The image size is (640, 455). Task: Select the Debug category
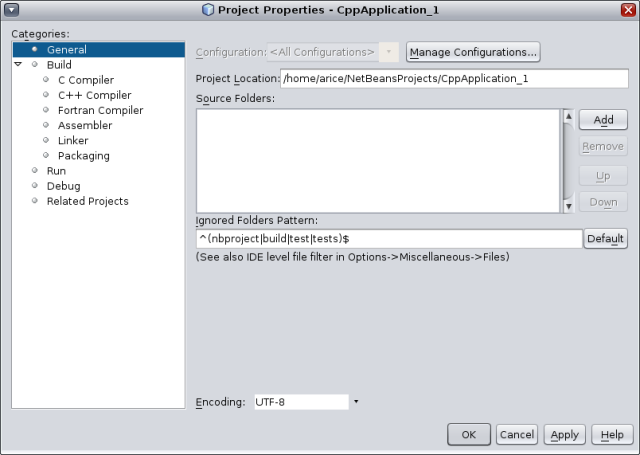pos(63,186)
